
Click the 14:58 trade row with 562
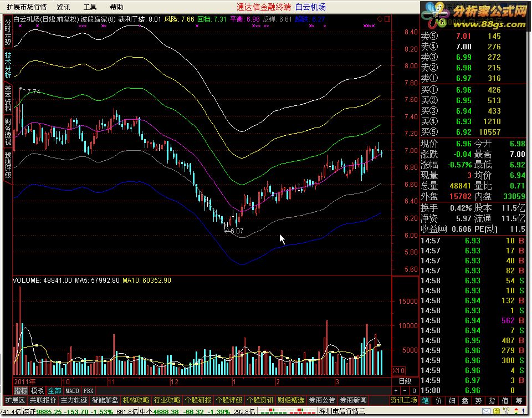tap(473, 320)
